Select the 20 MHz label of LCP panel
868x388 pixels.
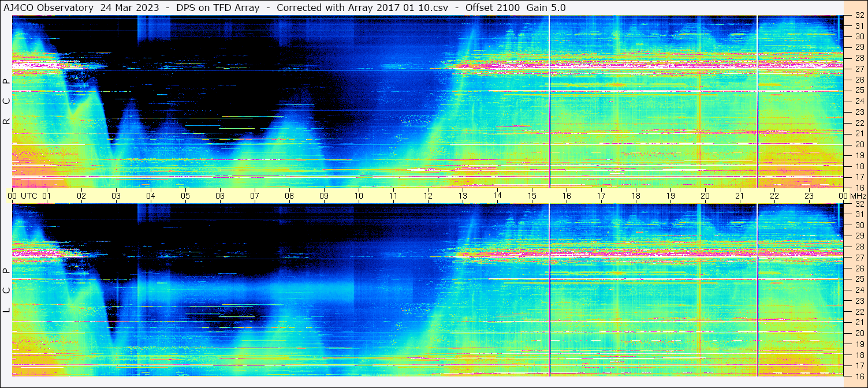coord(859,333)
